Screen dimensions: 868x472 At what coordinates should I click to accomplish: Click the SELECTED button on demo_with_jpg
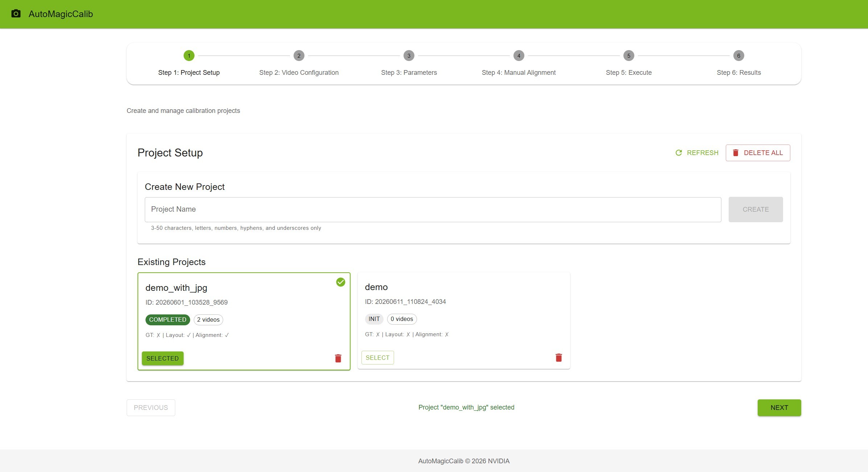pos(163,358)
